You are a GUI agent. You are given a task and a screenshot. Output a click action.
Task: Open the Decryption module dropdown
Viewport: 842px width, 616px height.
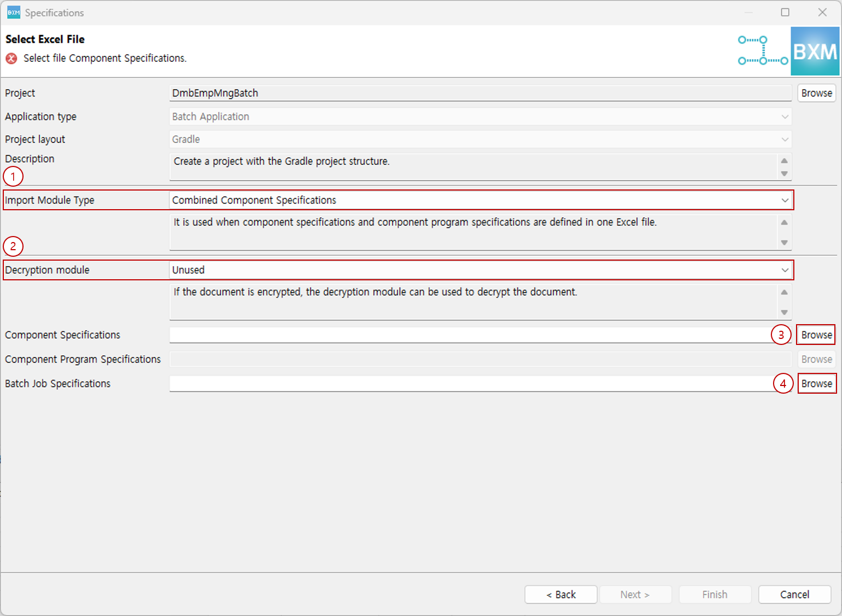pyautogui.click(x=785, y=270)
